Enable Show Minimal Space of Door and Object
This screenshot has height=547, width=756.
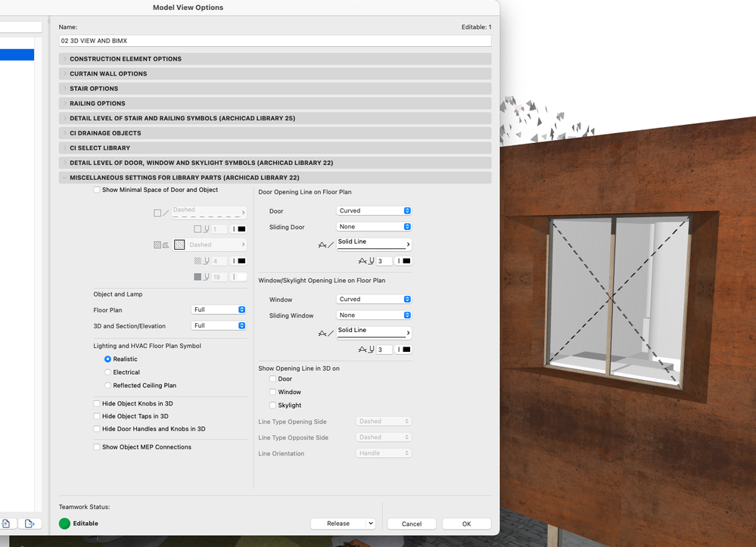97,190
